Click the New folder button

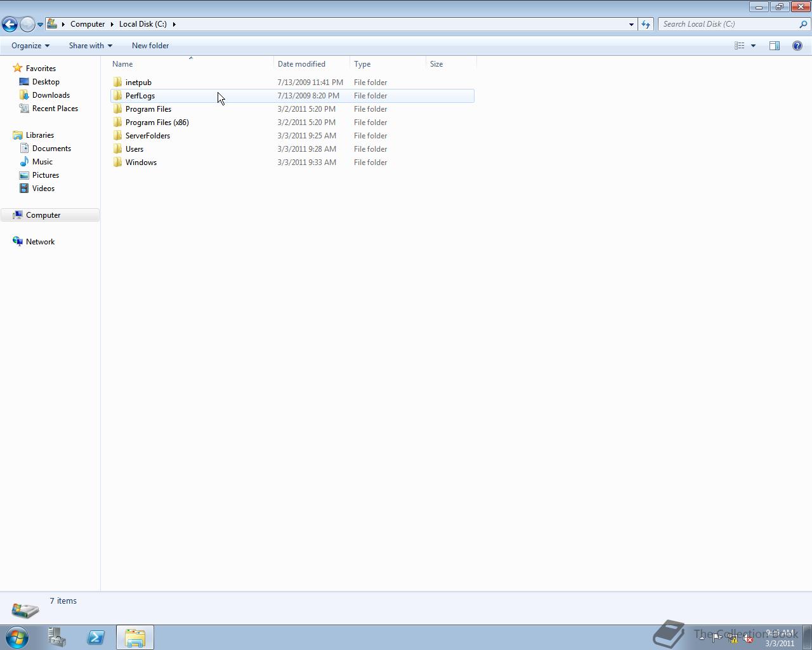pos(150,46)
